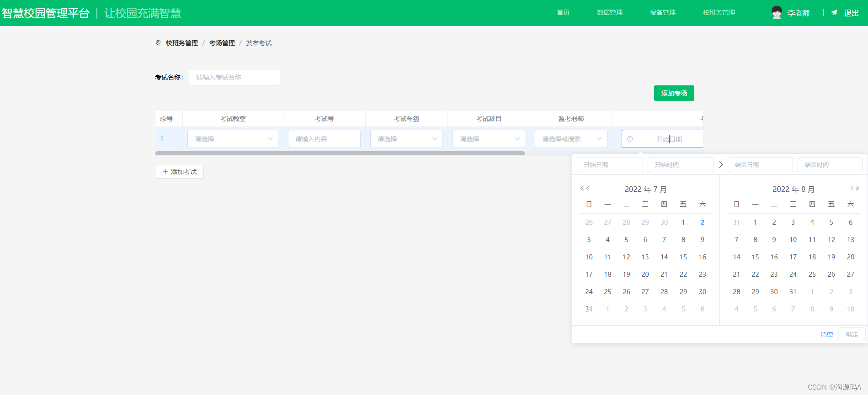Image resolution: width=868 pixels, height=395 pixels.
Task: Click the 开始日期 field in table row
Action: (x=662, y=139)
